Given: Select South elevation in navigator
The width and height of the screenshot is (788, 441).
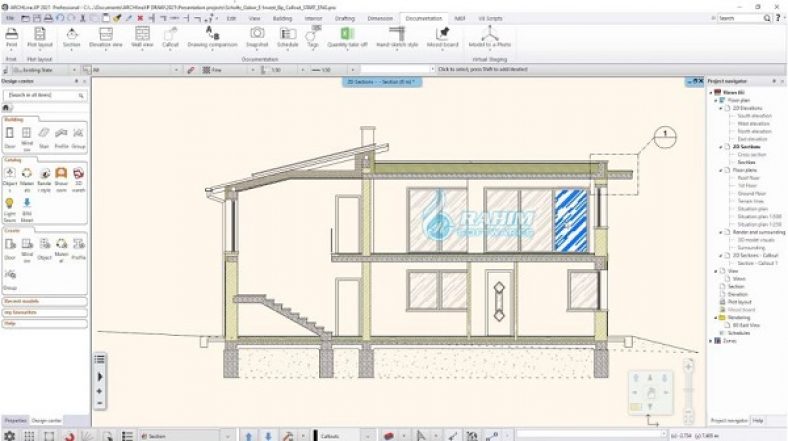Looking at the screenshot, I should (753, 116).
